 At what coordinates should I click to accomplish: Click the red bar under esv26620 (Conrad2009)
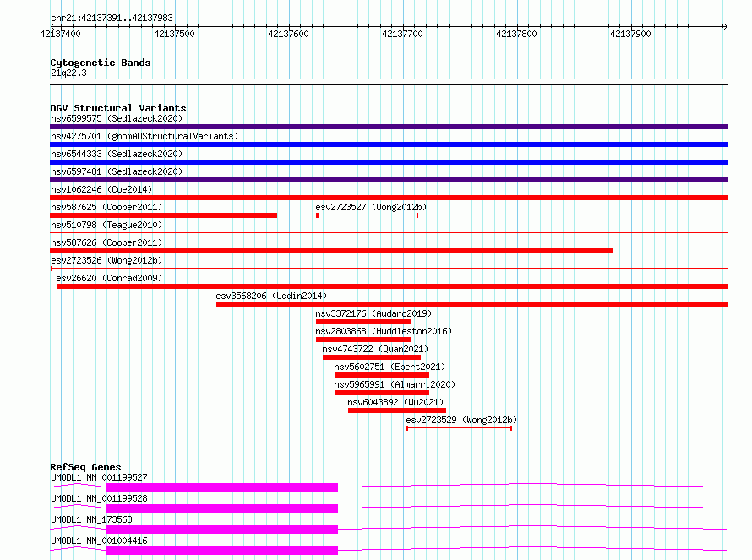(x=392, y=286)
